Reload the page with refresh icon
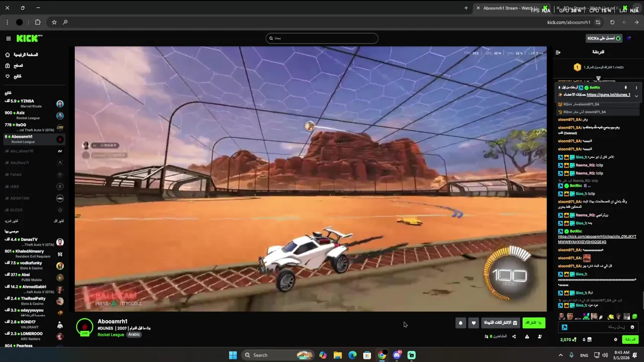 pos(612,22)
